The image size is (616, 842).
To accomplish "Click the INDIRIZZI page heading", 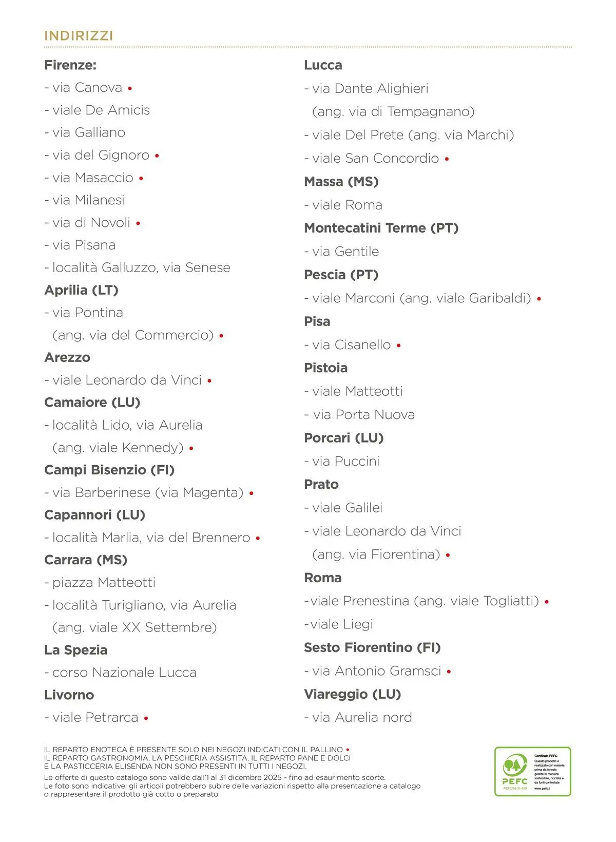I will point(79,36).
